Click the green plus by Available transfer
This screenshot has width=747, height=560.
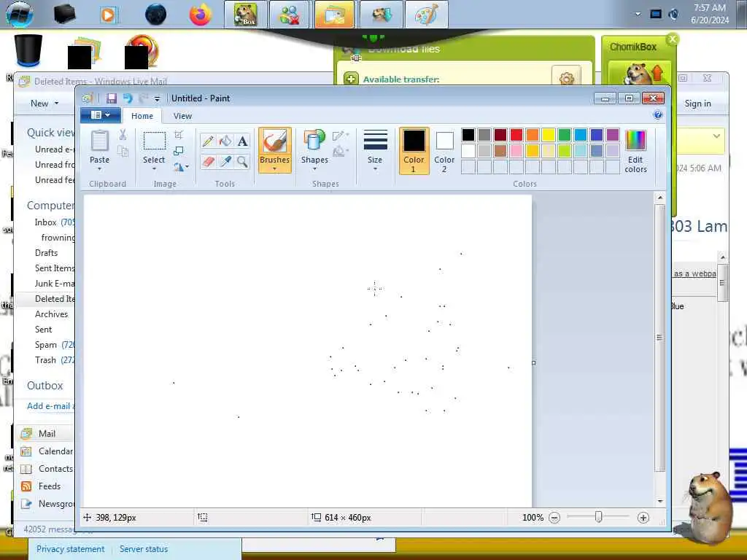351,79
